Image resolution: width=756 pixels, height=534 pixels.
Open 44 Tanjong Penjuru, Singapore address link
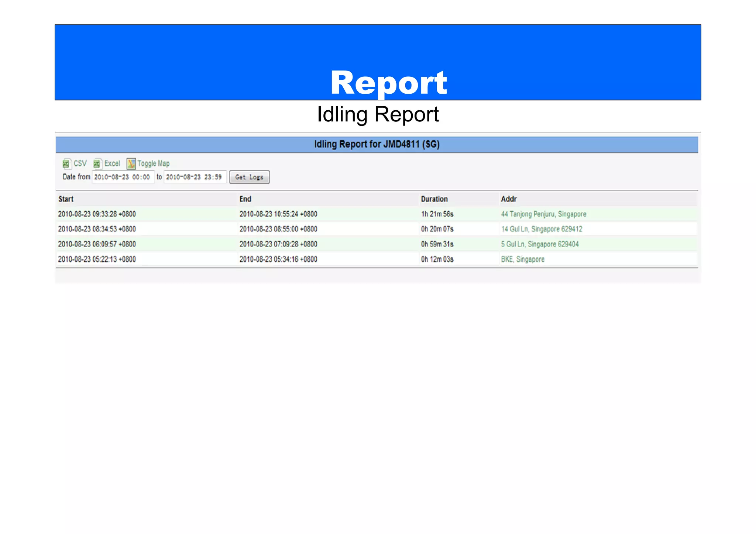tap(544, 214)
